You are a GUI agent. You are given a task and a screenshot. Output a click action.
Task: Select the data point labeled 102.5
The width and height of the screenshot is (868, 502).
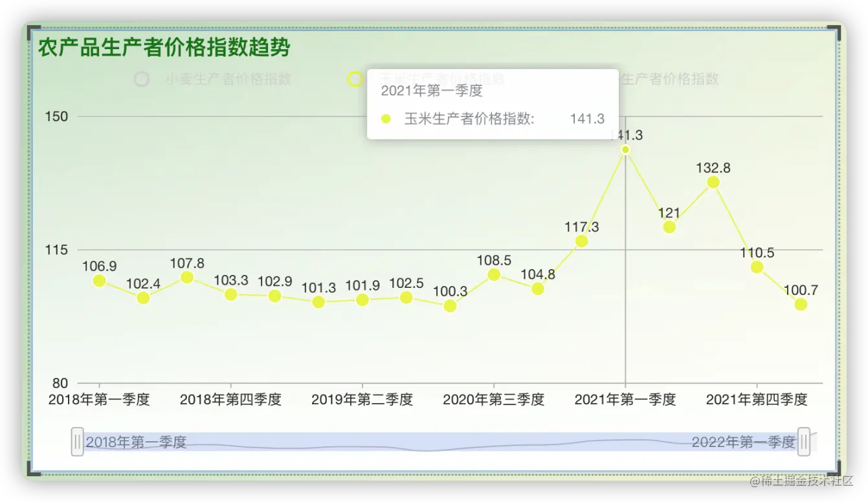point(406,298)
